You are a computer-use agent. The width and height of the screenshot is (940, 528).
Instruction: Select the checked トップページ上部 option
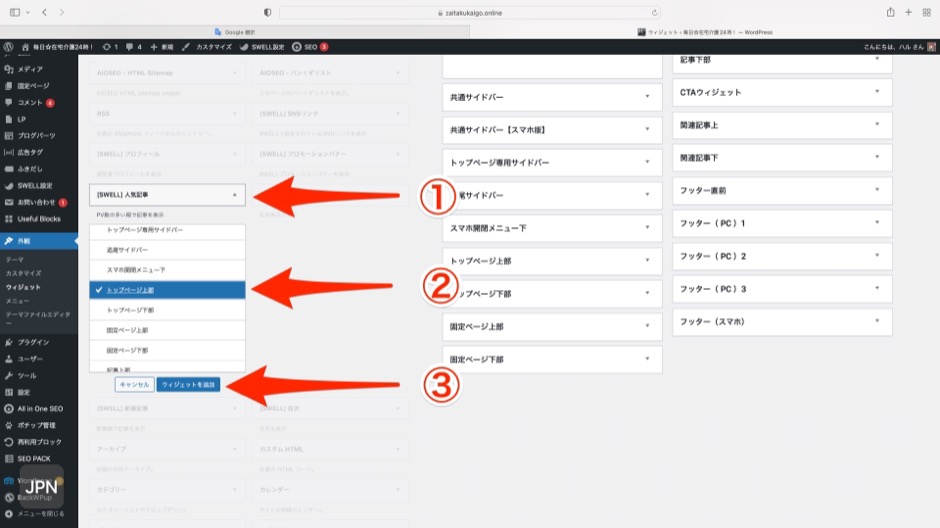[x=167, y=290]
